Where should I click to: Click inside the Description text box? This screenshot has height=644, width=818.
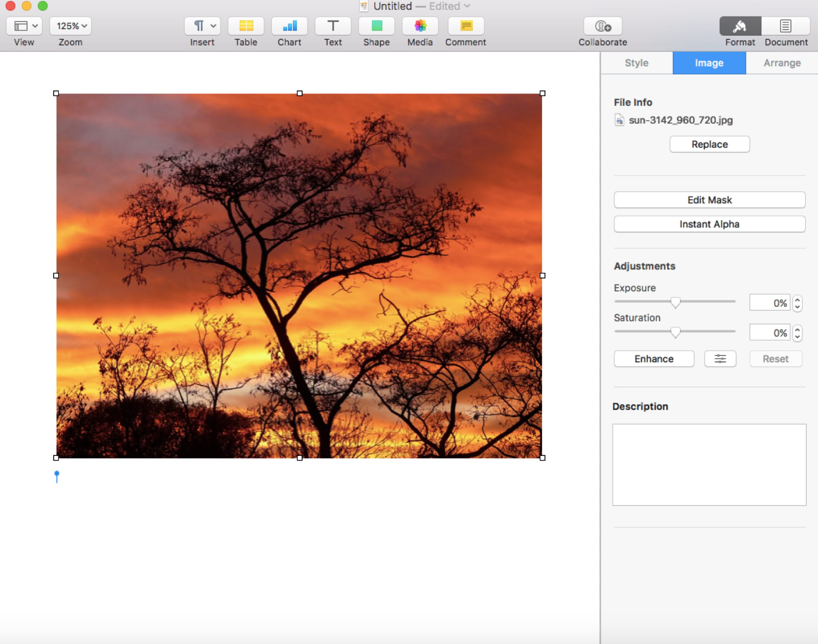(x=709, y=465)
